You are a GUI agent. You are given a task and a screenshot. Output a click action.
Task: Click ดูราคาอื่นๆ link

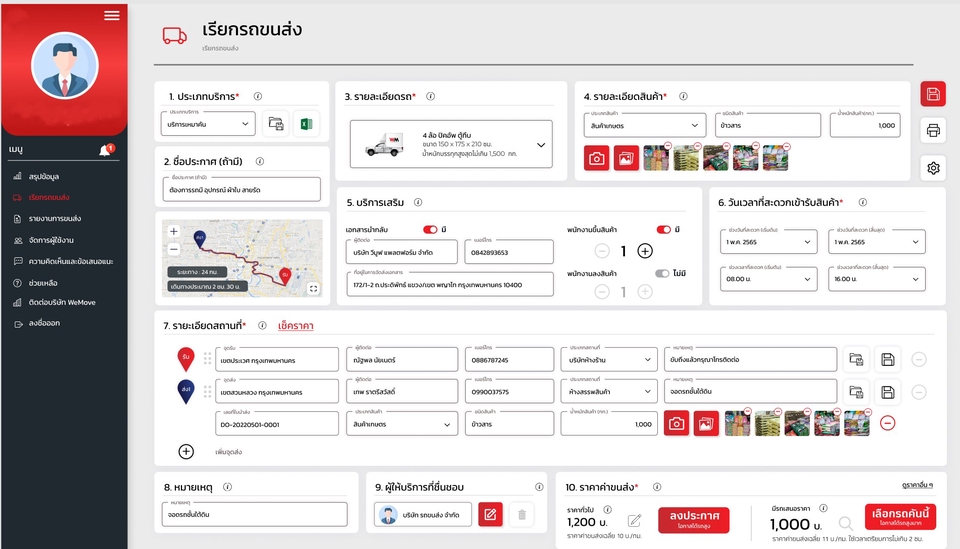click(x=917, y=485)
